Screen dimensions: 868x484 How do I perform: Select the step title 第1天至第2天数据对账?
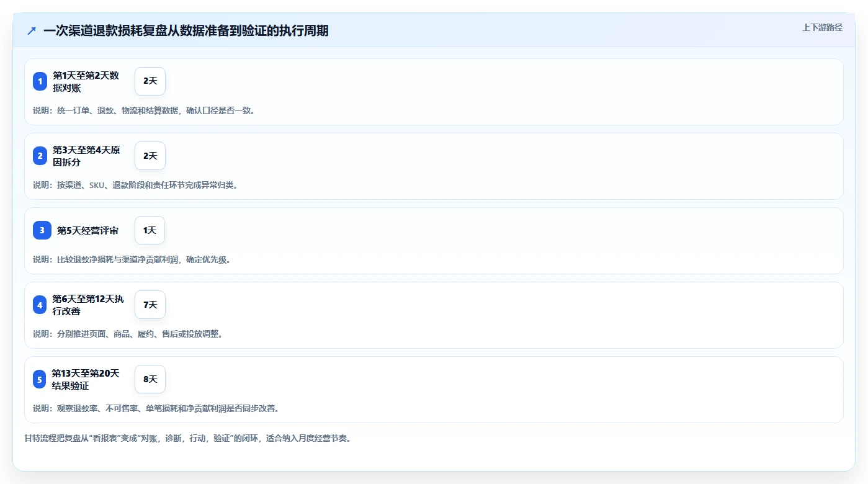pyautogui.click(x=86, y=81)
